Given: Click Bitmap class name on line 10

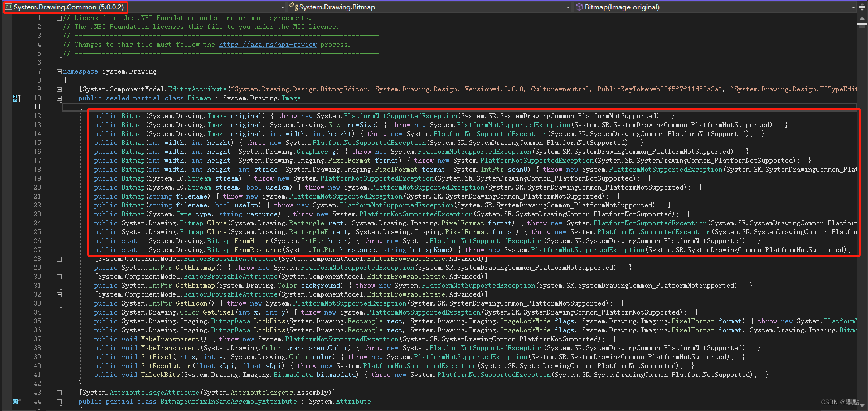Looking at the screenshot, I should tap(199, 98).
